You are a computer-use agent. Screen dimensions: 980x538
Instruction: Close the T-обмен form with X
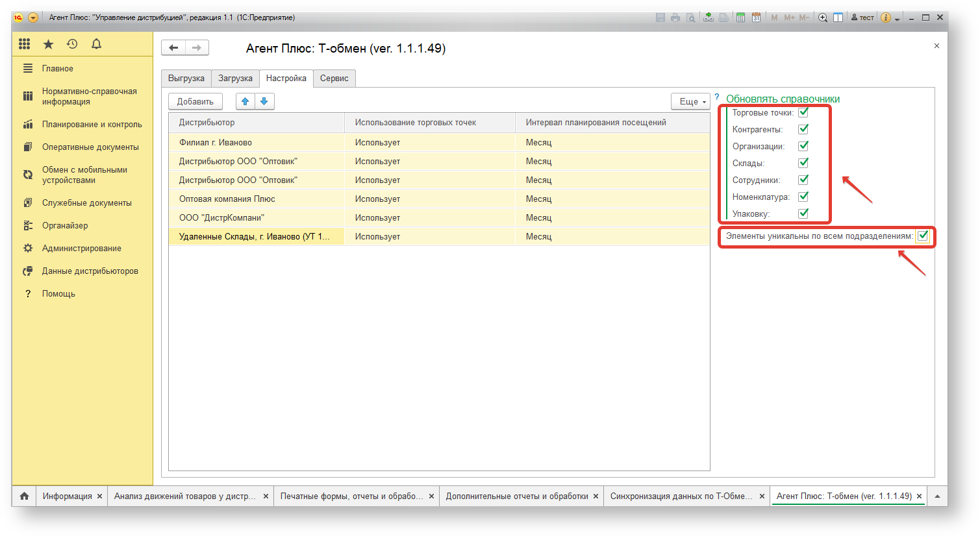[x=936, y=45]
